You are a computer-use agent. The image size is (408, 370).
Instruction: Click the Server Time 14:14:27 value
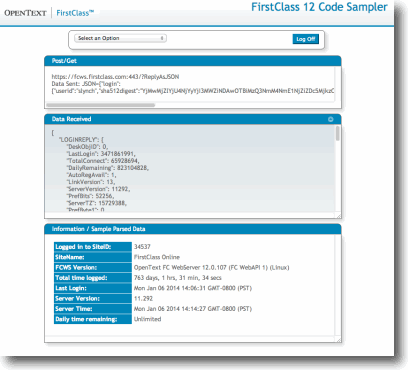tap(193, 309)
